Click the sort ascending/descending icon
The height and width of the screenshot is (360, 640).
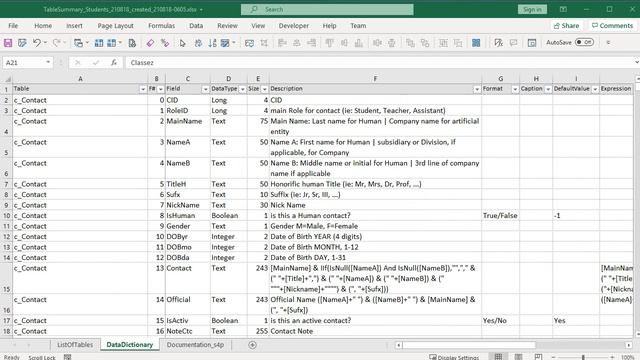point(212,43)
